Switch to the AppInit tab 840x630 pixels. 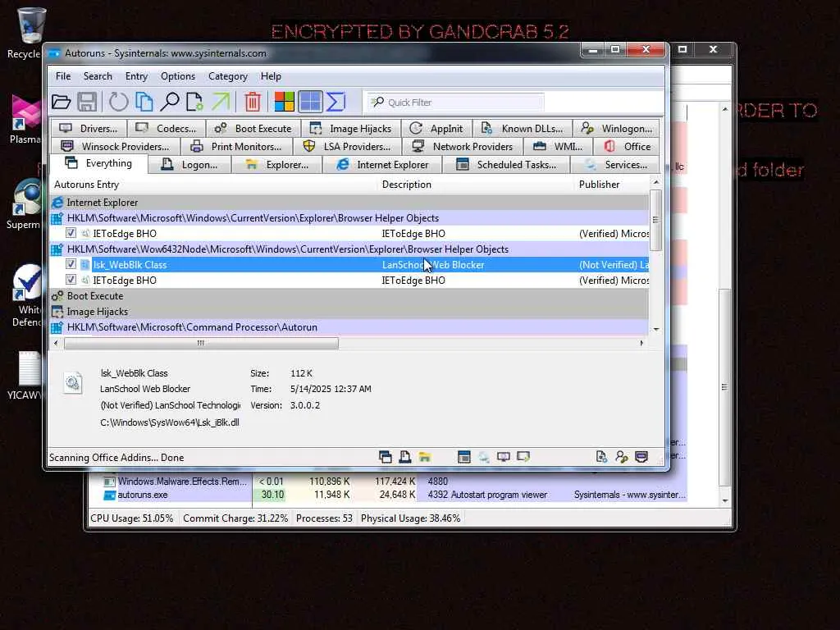point(436,129)
